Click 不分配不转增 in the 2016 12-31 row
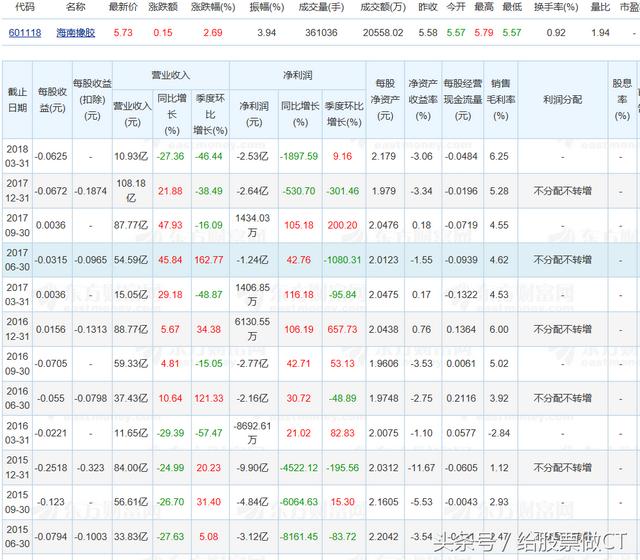This screenshot has height=560, width=640. pyautogui.click(x=562, y=329)
